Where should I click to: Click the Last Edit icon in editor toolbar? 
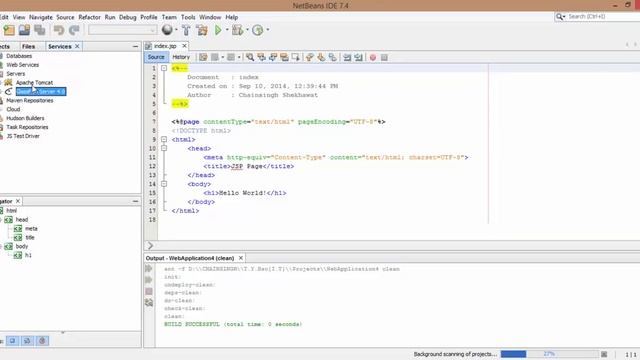[x=203, y=58]
